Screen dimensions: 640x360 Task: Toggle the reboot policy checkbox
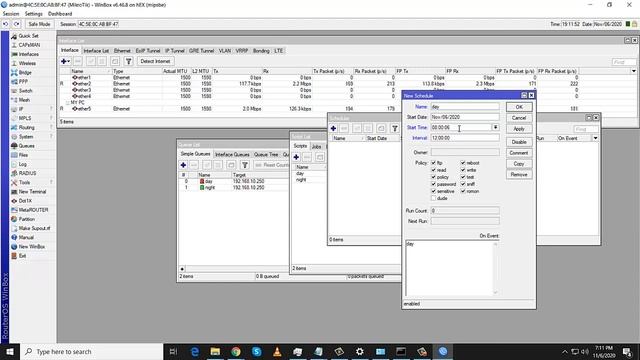tap(463, 163)
